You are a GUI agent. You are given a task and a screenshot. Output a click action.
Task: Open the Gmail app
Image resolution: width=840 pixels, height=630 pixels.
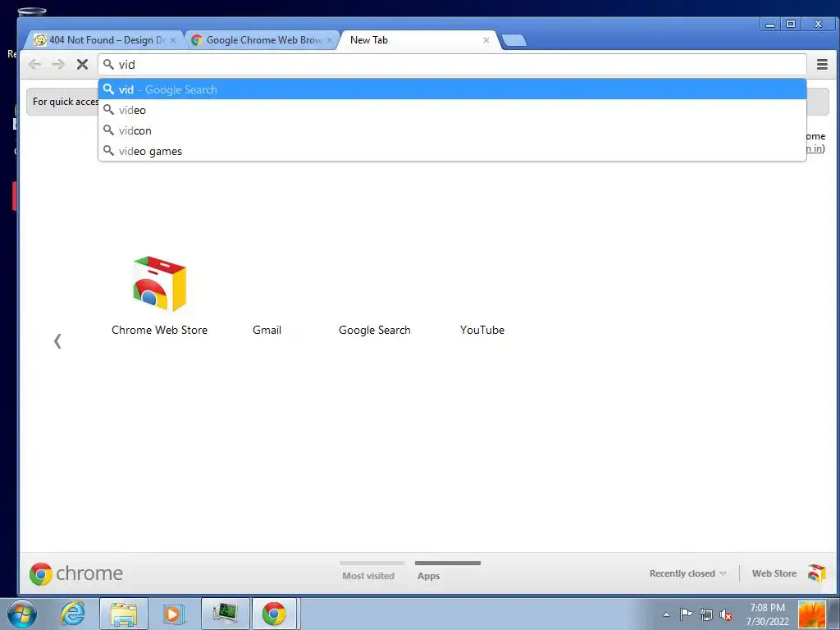(x=267, y=330)
